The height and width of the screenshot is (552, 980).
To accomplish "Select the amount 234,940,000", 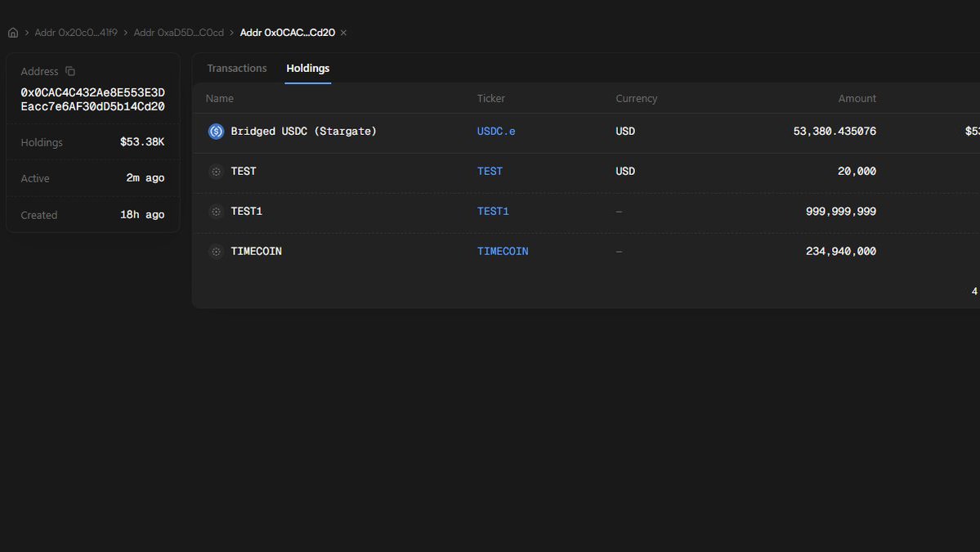I will (840, 251).
